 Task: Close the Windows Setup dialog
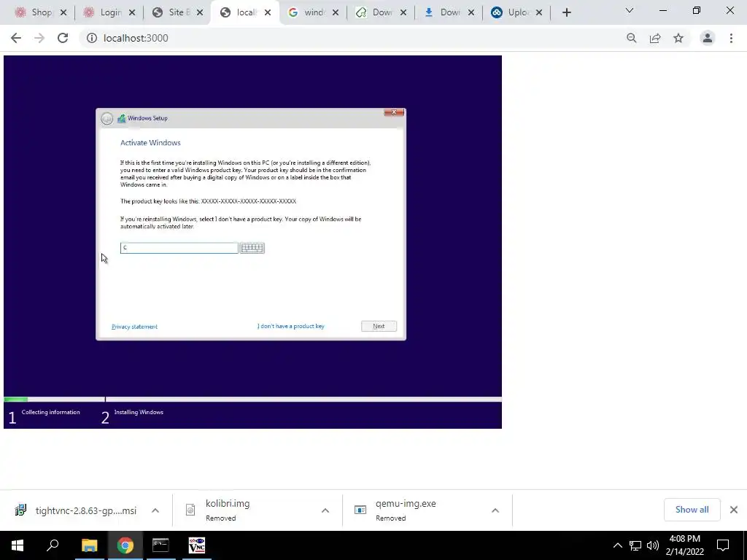pos(394,112)
